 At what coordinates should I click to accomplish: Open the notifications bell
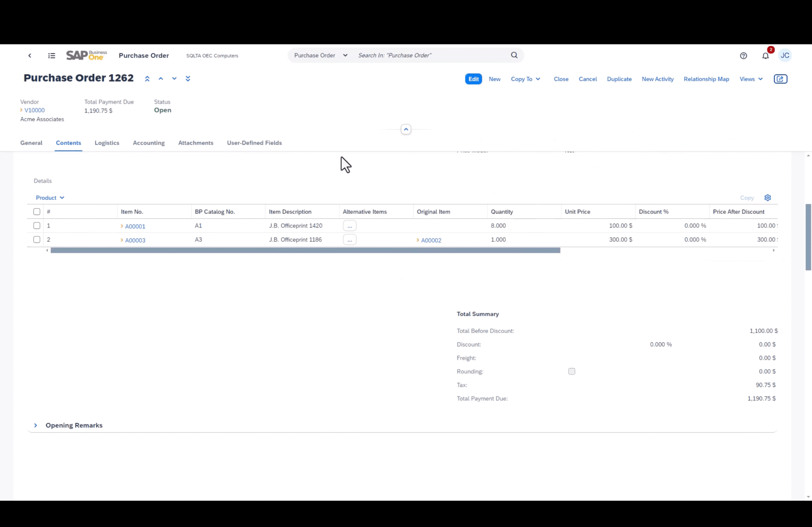tap(765, 55)
